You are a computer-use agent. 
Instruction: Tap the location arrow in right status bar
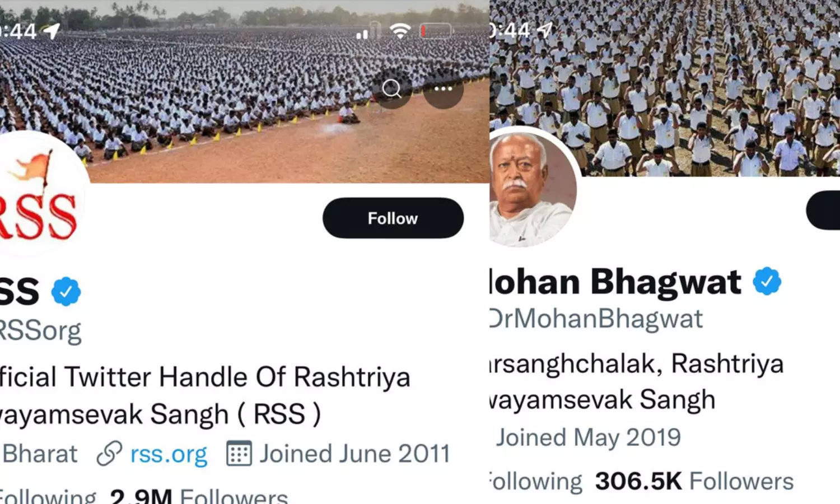pos(545,30)
